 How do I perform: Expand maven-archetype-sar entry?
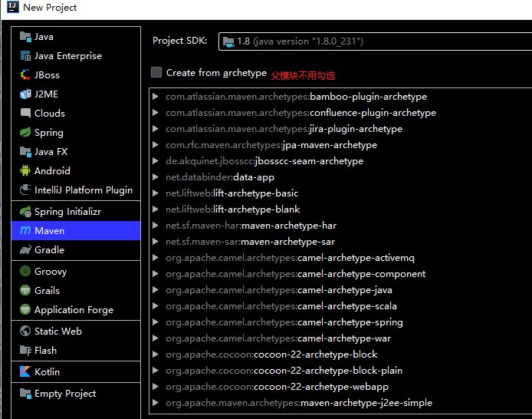(156, 242)
